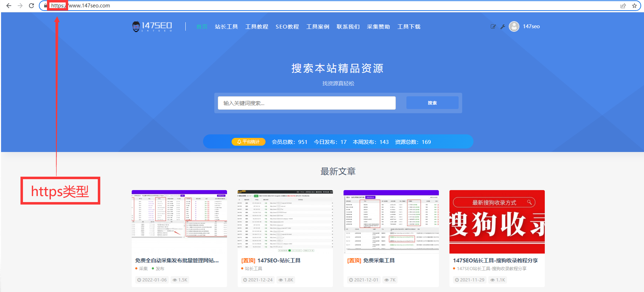Open the 采集赞助 menu
The width and height of the screenshot is (644, 292).
click(378, 27)
